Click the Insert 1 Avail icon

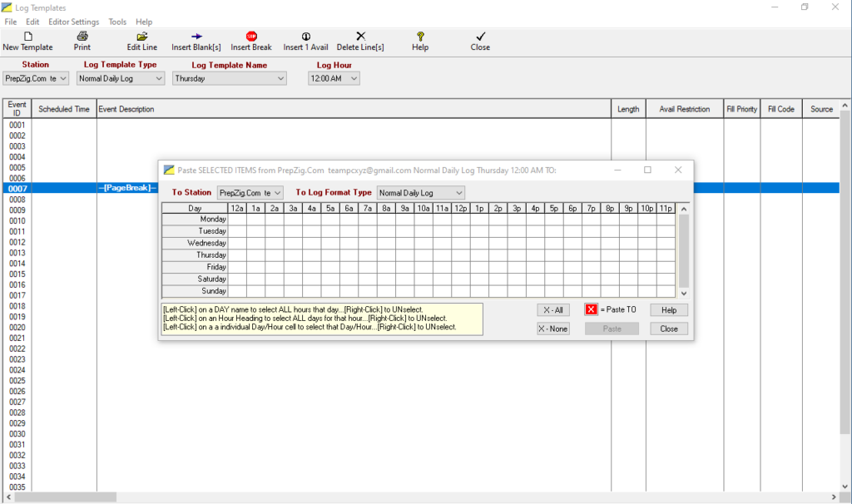(306, 37)
